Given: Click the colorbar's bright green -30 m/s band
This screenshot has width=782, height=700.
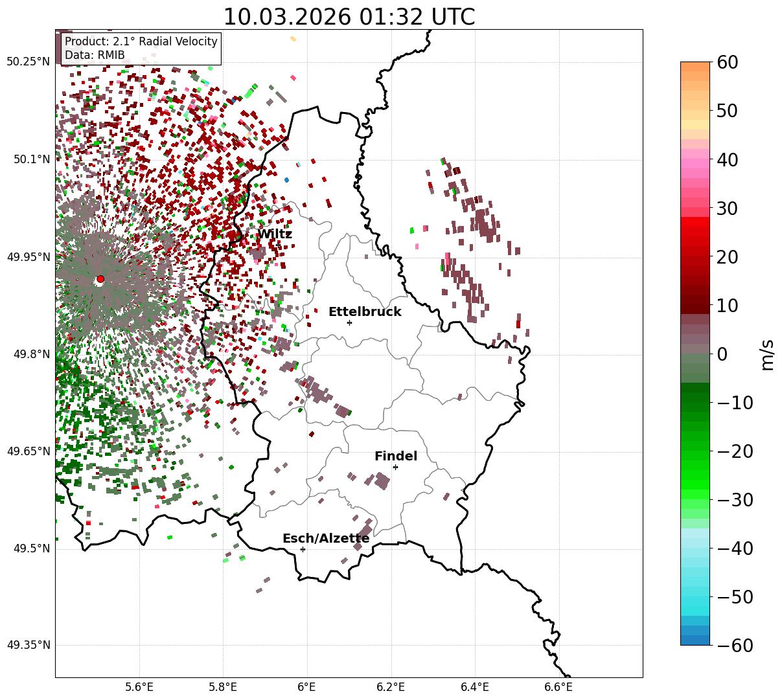Looking at the screenshot, I should coord(695,495).
